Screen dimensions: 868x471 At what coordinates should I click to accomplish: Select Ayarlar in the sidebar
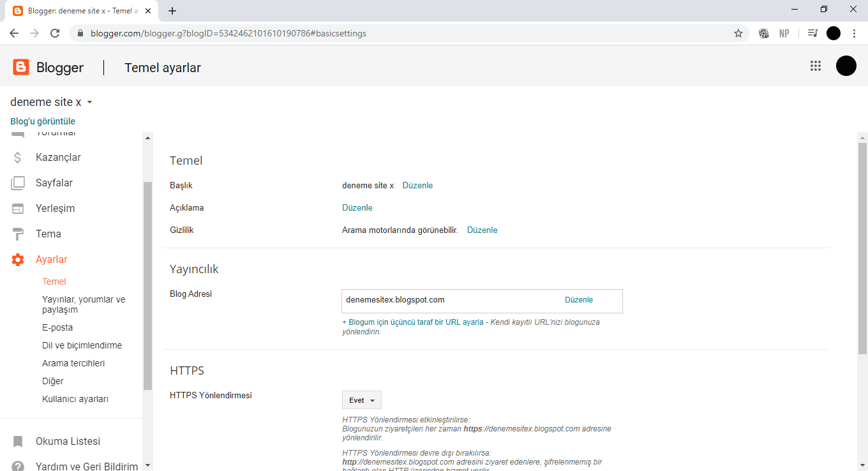52,260
